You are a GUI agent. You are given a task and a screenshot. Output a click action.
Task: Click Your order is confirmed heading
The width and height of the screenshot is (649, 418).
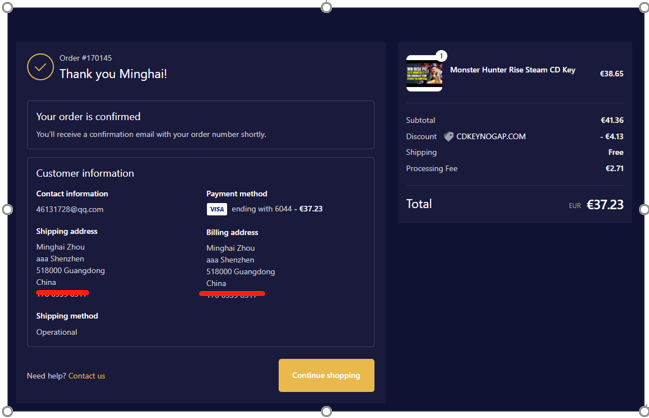pos(88,117)
